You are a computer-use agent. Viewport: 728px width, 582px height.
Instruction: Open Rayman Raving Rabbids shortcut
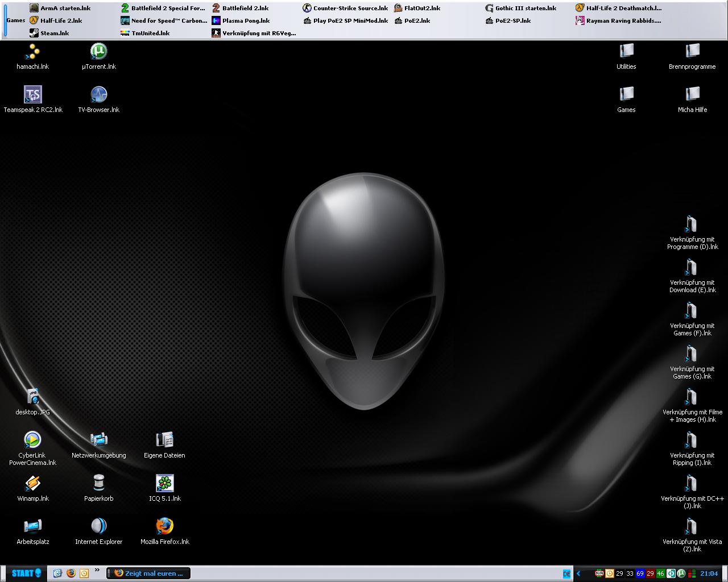click(x=619, y=20)
